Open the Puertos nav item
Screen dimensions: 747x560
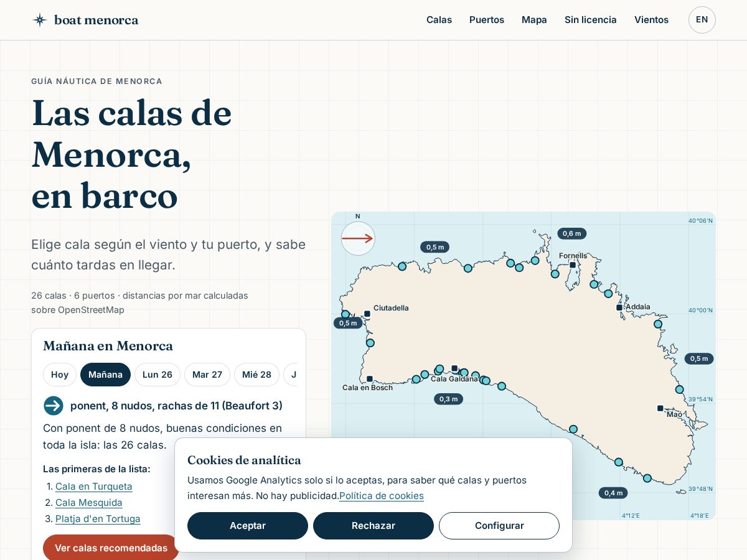tap(487, 20)
